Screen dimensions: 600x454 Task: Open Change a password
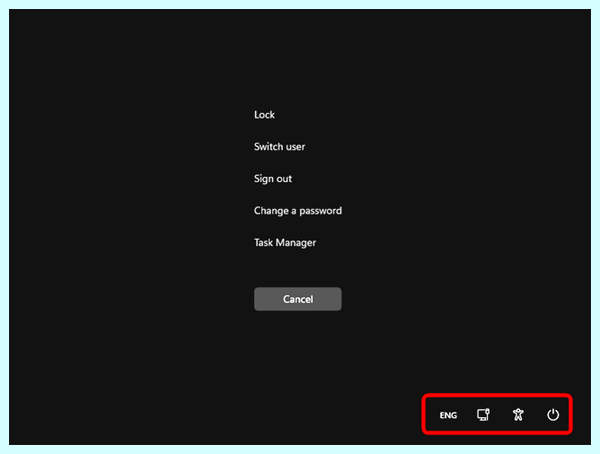point(298,211)
